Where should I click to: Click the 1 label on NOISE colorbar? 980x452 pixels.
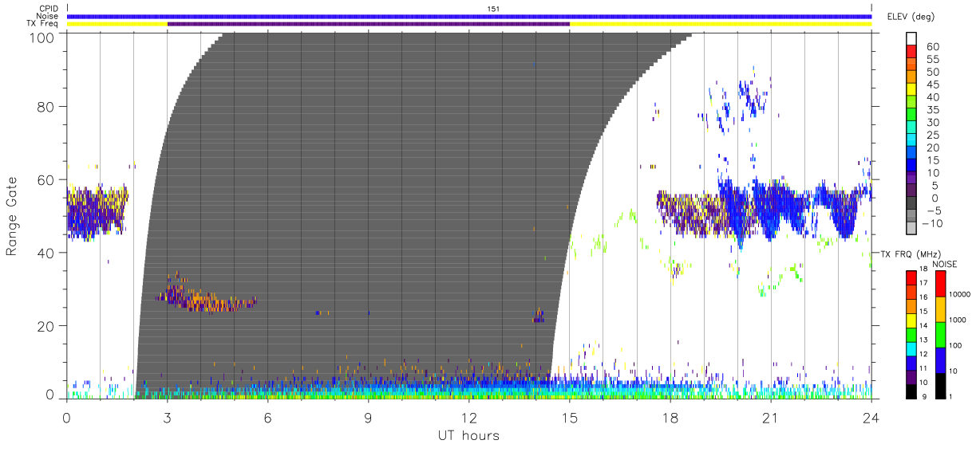[950, 396]
